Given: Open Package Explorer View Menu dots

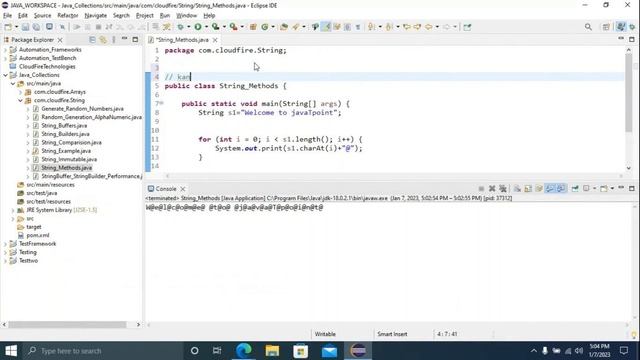Looking at the screenshot, I should [x=114, y=40].
